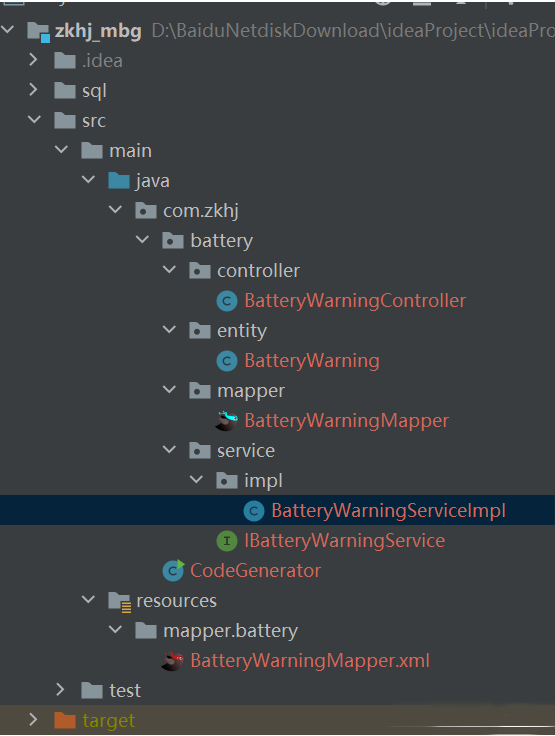Collapse the controller package

click(169, 270)
